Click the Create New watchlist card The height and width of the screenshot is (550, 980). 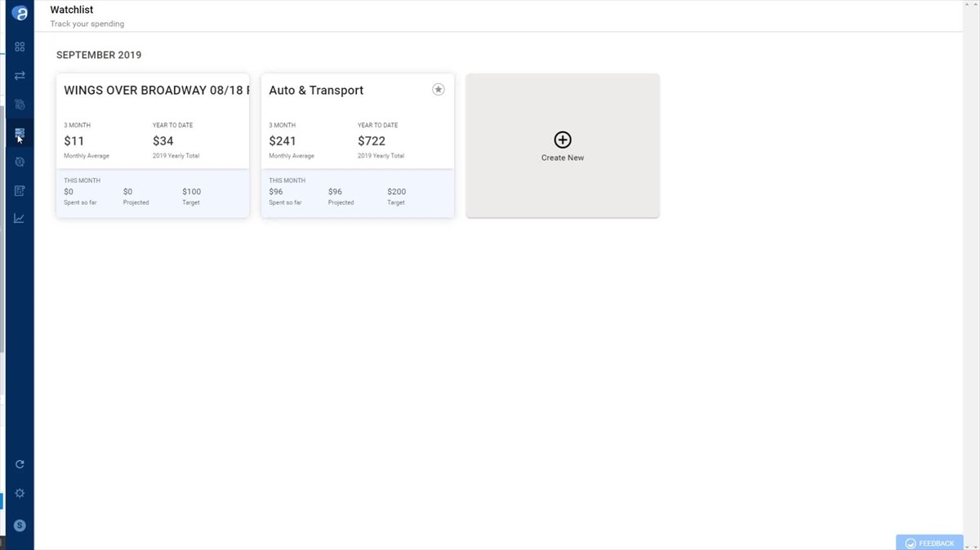point(563,180)
